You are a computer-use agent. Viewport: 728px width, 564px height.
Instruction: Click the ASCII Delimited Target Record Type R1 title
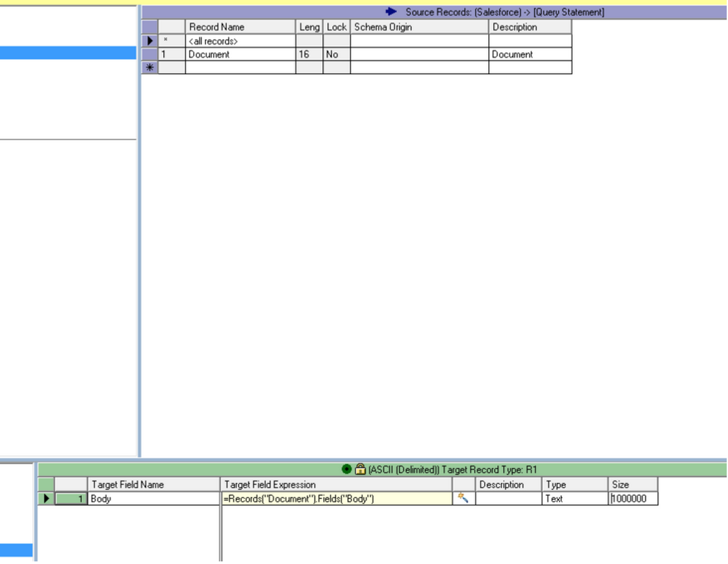point(452,469)
